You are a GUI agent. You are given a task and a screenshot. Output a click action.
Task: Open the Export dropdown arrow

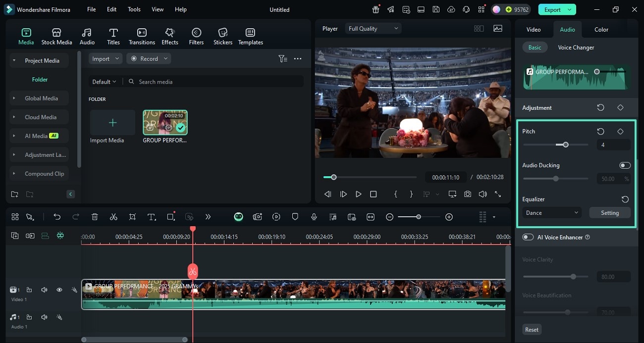[x=570, y=9]
